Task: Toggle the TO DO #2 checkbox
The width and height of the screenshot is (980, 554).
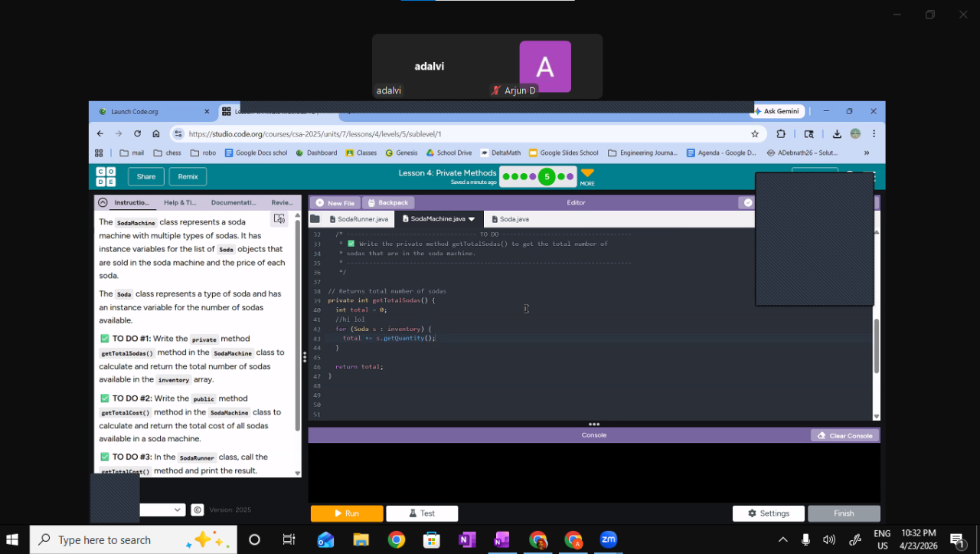Action: pyautogui.click(x=105, y=398)
